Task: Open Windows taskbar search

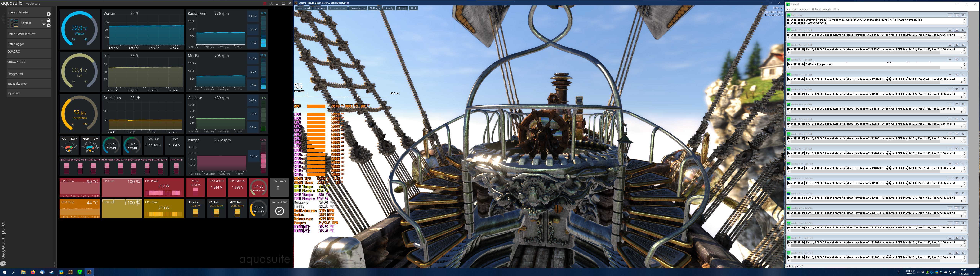Action: 14,272
